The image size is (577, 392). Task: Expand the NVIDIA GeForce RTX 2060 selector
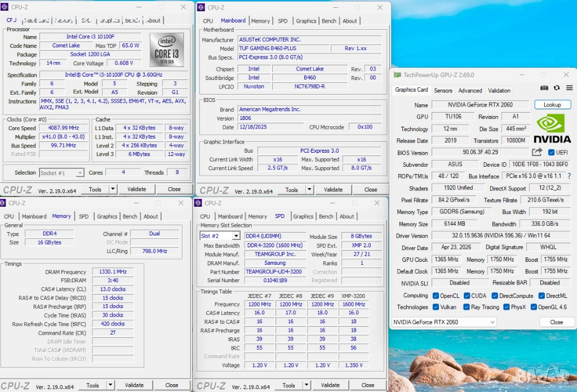pos(444,322)
